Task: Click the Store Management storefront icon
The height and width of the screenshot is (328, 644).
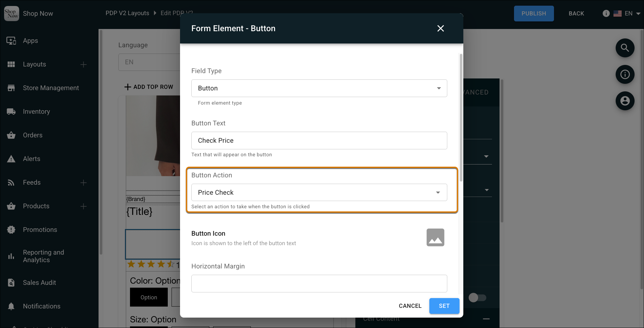Action: click(11, 88)
